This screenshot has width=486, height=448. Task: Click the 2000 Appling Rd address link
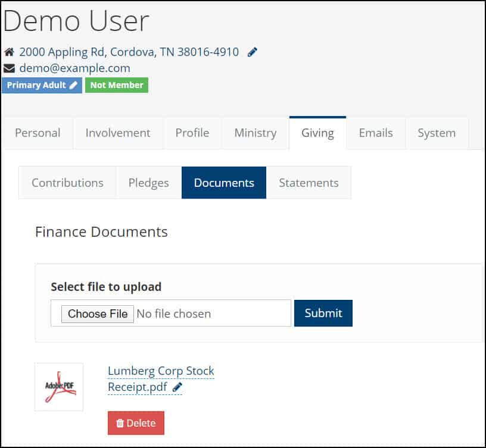129,52
